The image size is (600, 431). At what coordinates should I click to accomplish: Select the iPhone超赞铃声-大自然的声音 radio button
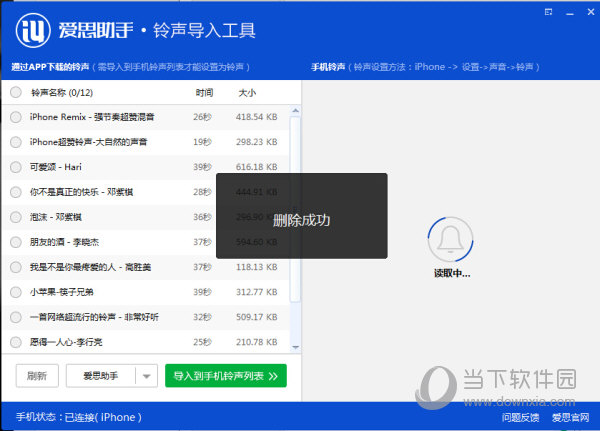pos(16,142)
